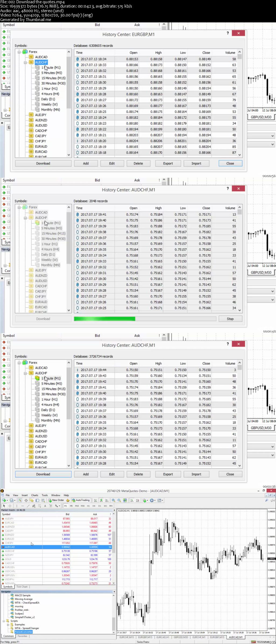Toggle the AutoTrading button

coord(81,500)
